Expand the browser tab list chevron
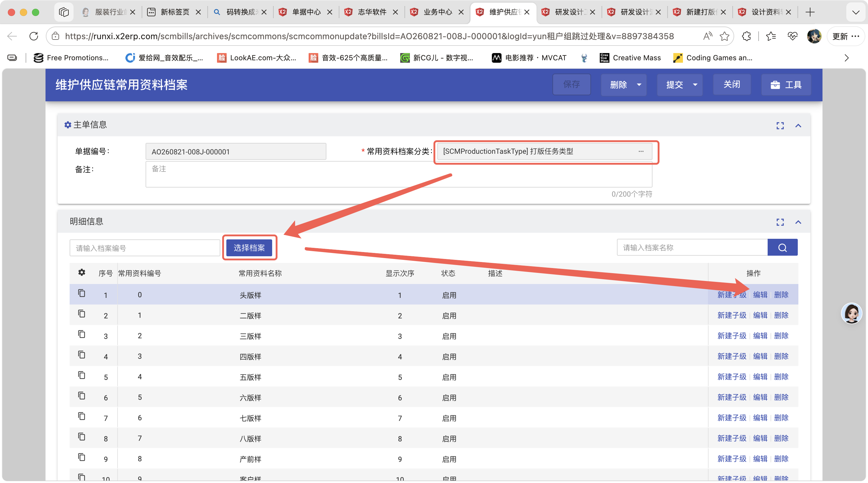868x483 pixels. [x=856, y=12]
